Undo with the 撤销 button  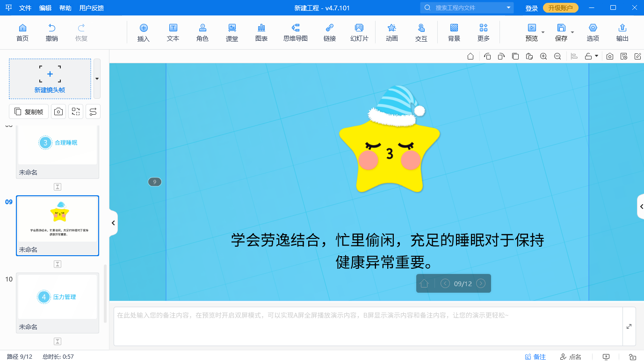(52, 32)
